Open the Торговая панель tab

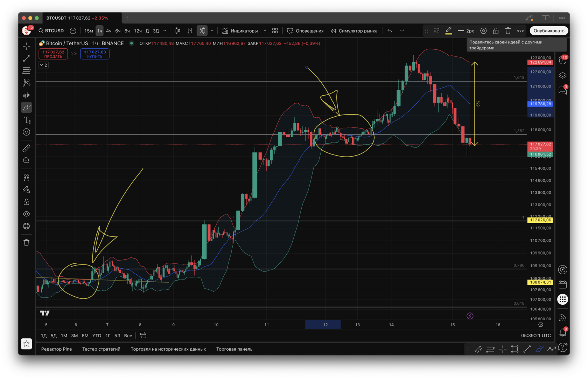tap(234, 349)
